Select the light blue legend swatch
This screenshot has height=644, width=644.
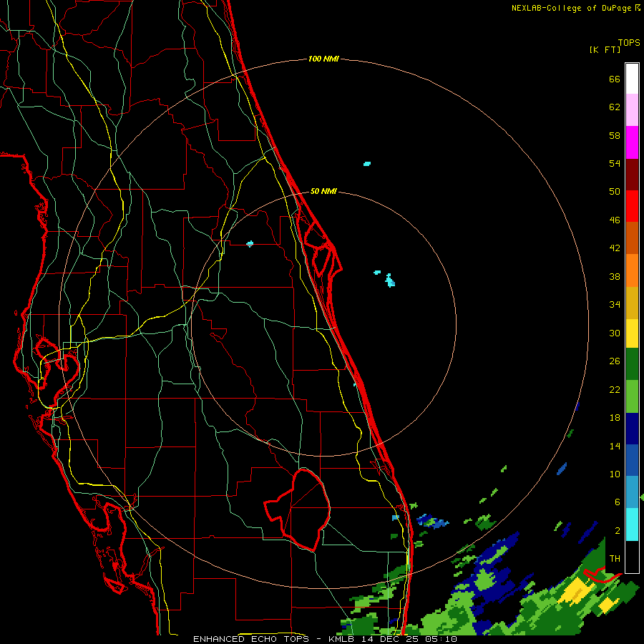(x=632, y=492)
